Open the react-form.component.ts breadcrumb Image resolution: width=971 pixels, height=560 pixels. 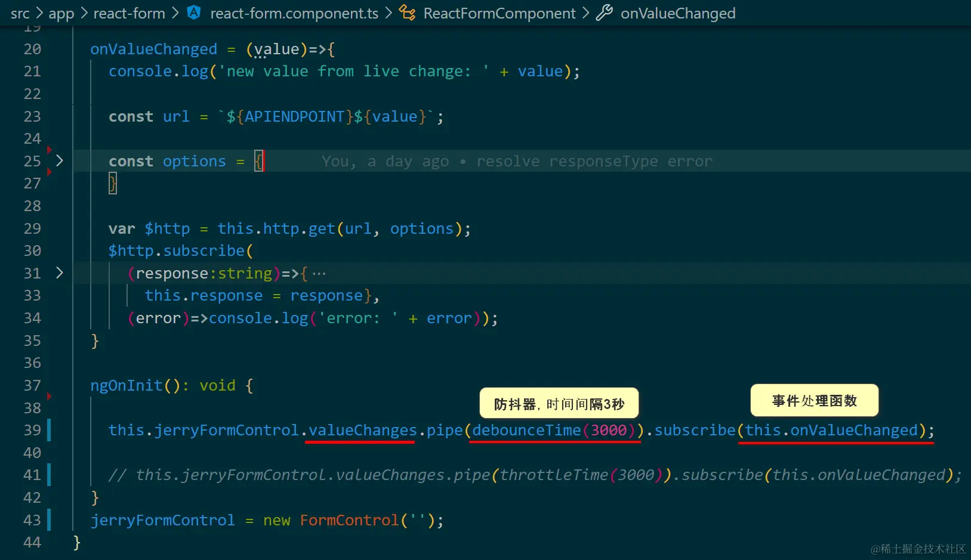(x=294, y=13)
